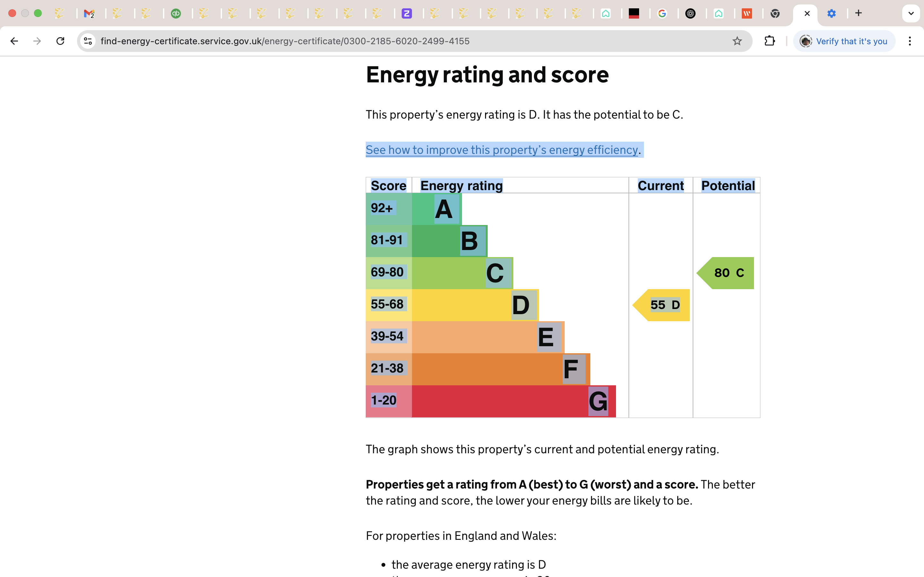The image size is (924, 577).
Task: Click the browser forward arrow
Action: click(x=37, y=41)
